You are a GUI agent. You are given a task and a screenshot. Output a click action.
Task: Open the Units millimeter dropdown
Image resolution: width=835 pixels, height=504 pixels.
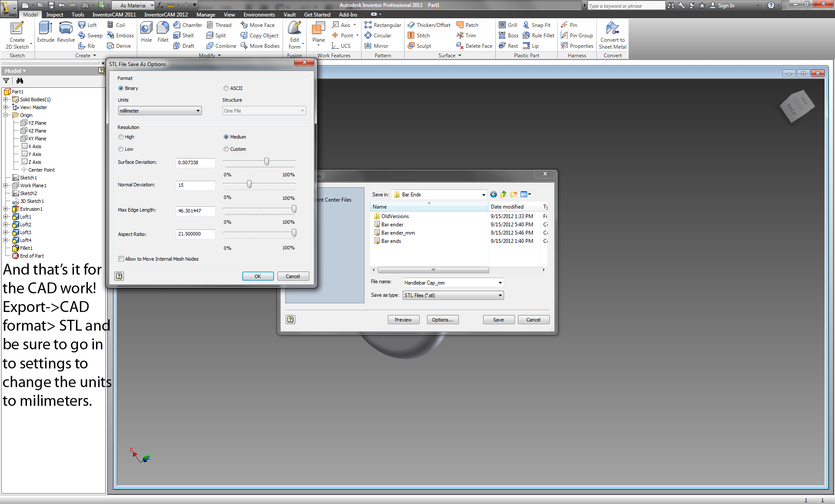click(160, 111)
